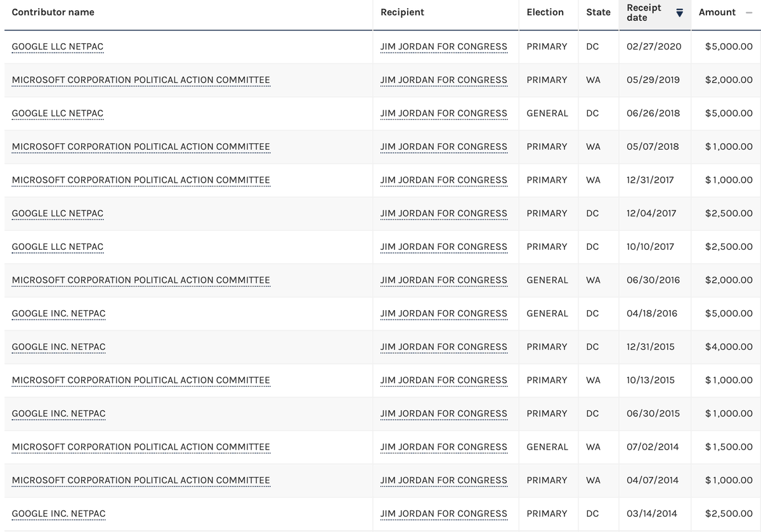
Task: Select the Recipient column header
Action: [x=402, y=12]
